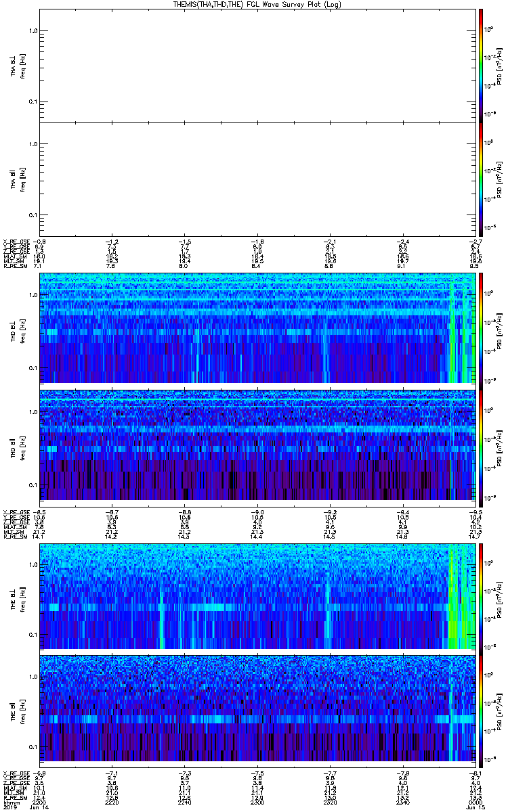This screenshot has height=812, width=508.
Task: Click the THA B-perpendicular freq [Hz] axis label
Action: [22, 65]
